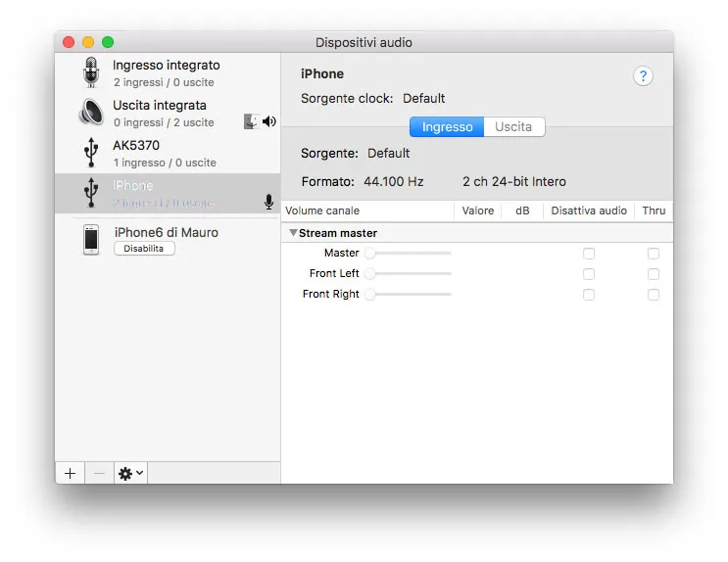Click the Master volume slider

(410, 254)
